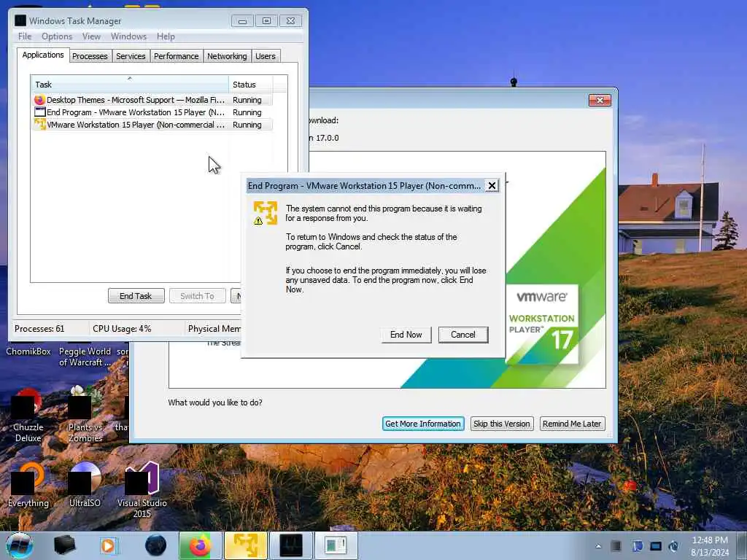Click VMware warning icon in End Program dialog
The height and width of the screenshot is (560, 747).
pos(265,213)
